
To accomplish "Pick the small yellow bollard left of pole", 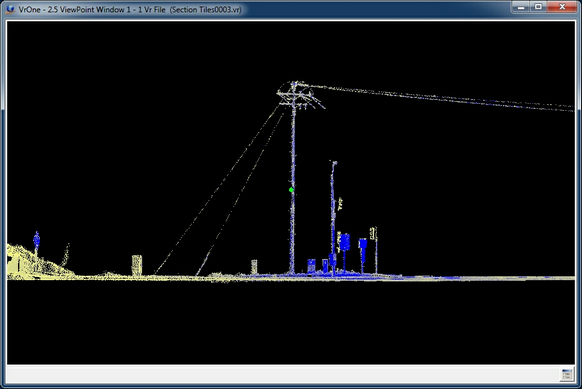I will coord(254,267).
